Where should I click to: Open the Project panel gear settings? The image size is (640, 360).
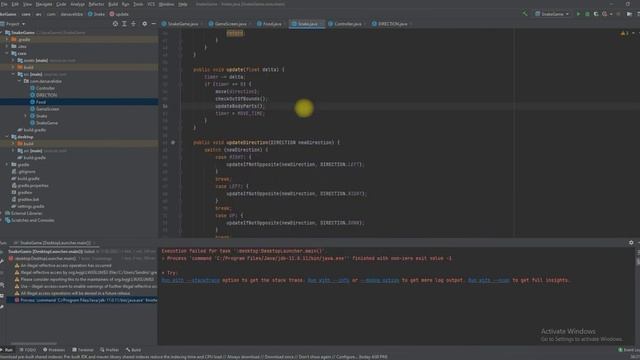(x=144, y=24)
